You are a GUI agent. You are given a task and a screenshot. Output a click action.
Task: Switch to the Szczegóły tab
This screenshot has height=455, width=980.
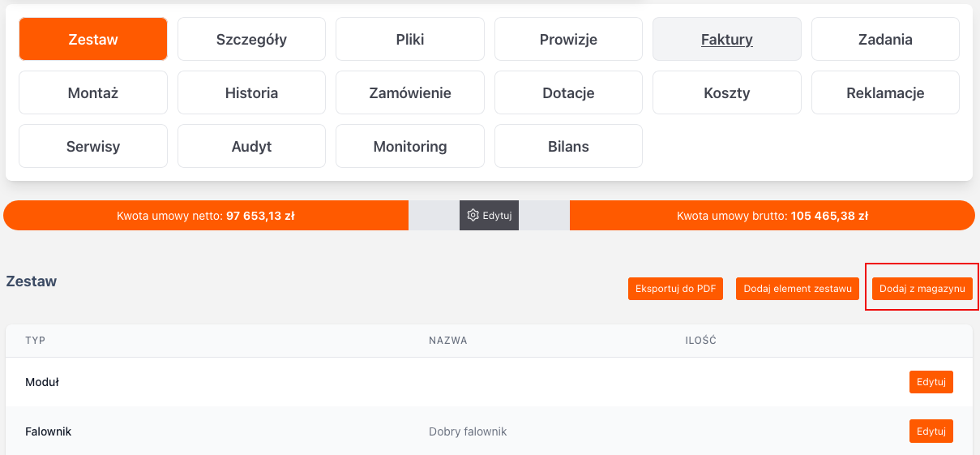(x=251, y=39)
